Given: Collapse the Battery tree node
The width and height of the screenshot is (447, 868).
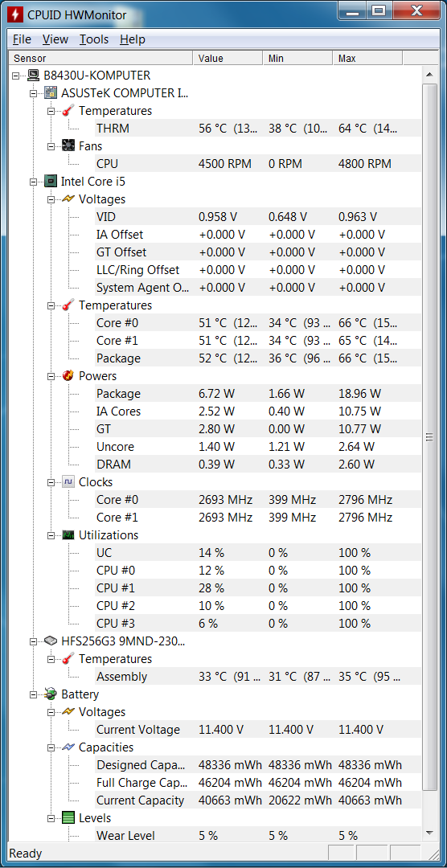Looking at the screenshot, I should [x=33, y=694].
